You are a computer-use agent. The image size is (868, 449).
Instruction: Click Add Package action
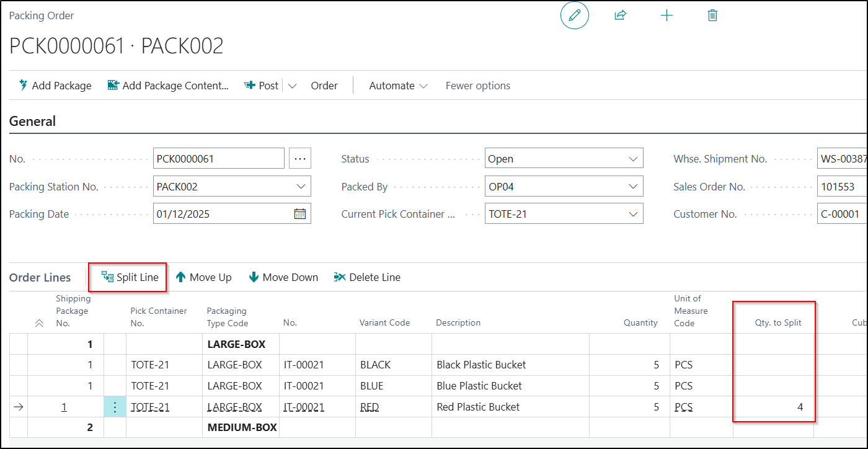click(55, 86)
